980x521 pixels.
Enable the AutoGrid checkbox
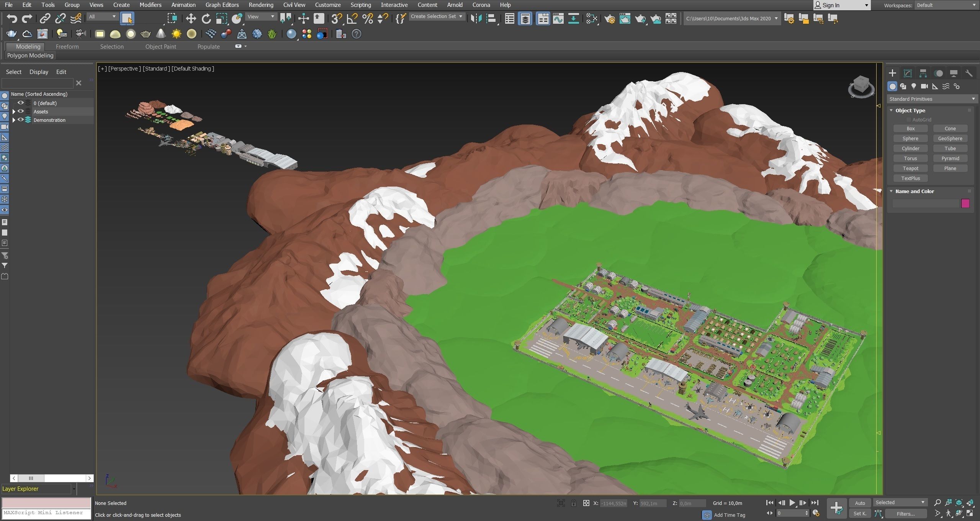[908, 120]
